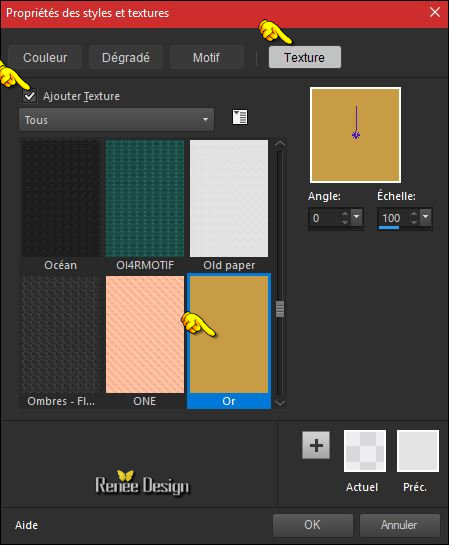Click the texture view options list icon
449x545 pixels.
coord(240,117)
